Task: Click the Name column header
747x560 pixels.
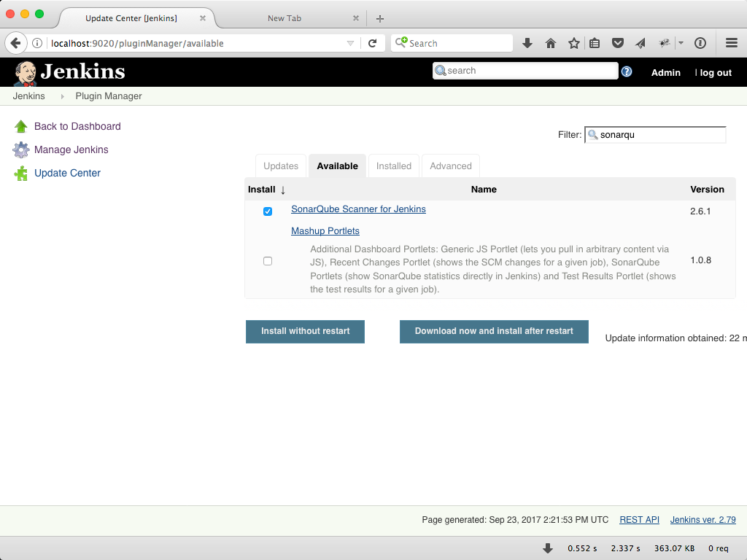Action: [484, 190]
